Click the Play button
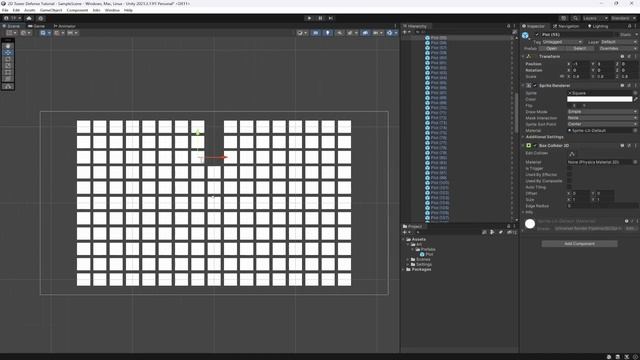Viewport: 640px width, 360px height. point(309,18)
